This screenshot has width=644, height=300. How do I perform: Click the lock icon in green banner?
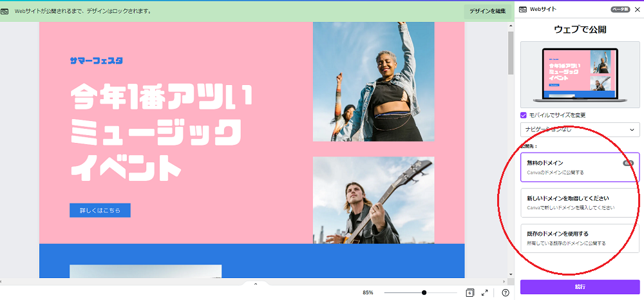5,11
